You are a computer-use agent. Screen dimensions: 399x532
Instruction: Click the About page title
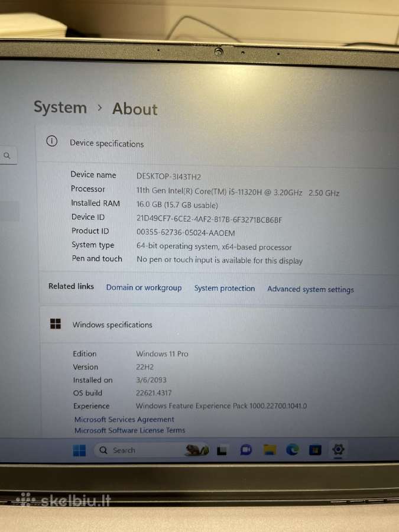[x=135, y=109]
